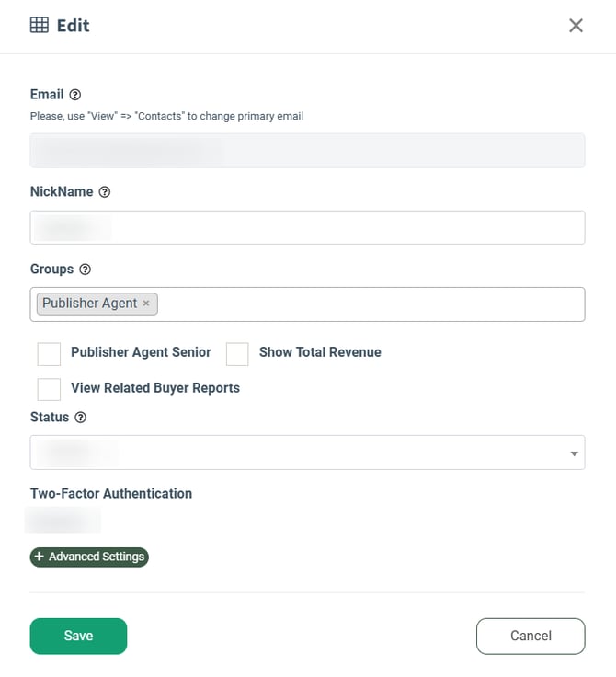Check View Related Buyer Reports option

click(49, 389)
